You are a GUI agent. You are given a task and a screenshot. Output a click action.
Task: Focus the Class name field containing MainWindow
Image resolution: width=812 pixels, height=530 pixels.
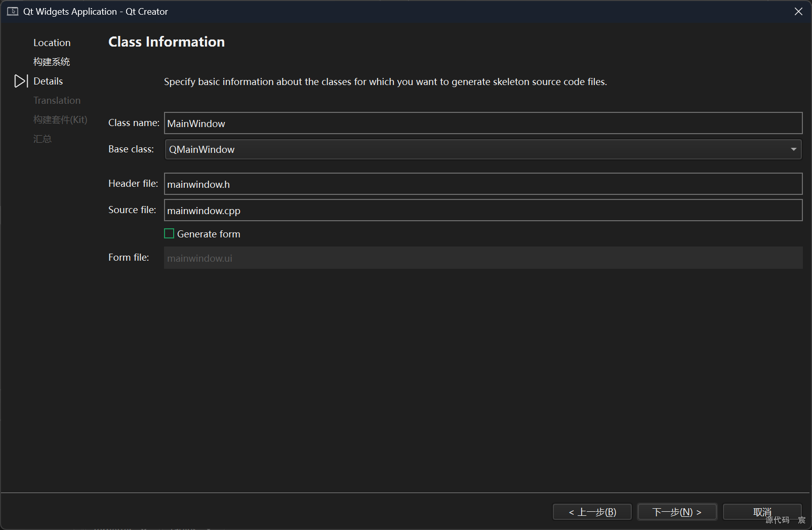pyautogui.click(x=483, y=123)
